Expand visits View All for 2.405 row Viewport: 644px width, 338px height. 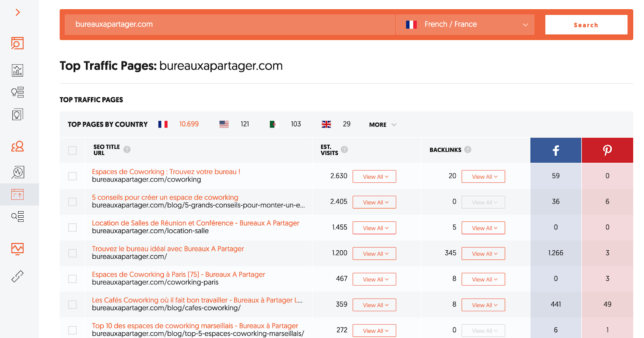tap(374, 202)
